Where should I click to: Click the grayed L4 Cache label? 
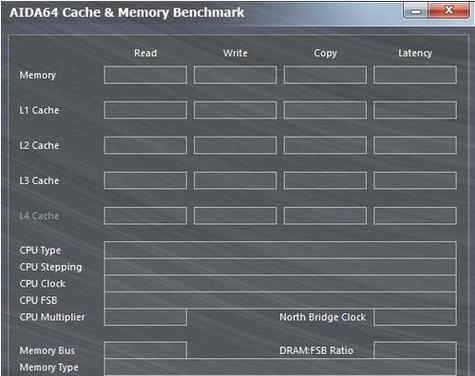point(39,216)
